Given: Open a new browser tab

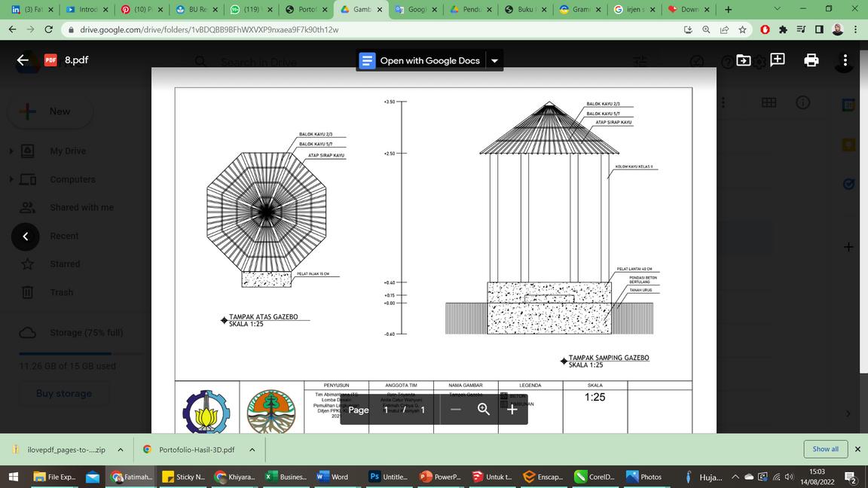Looking at the screenshot, I should (x=728, y=9).
